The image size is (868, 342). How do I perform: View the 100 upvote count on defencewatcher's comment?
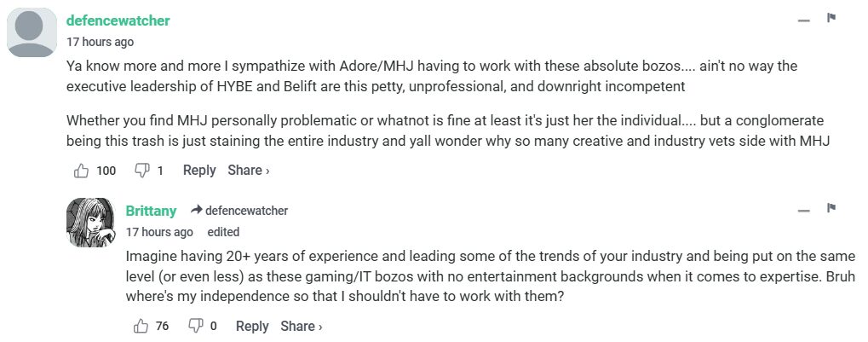[106, 171]
